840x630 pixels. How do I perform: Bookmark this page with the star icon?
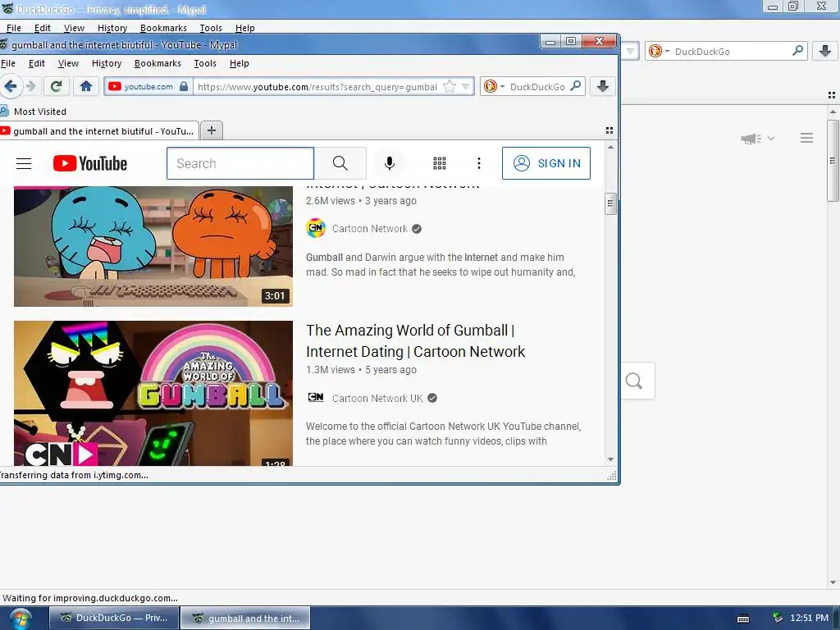(450, 87)
